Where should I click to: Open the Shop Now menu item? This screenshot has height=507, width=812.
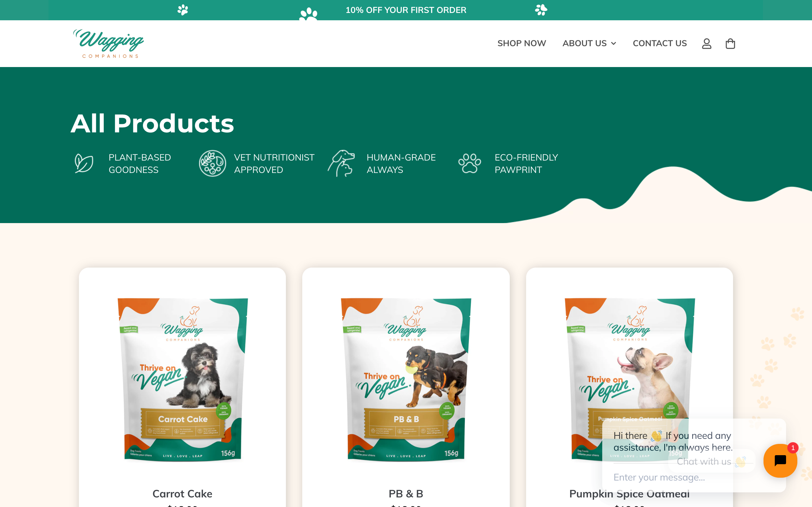tap(521, 43)
